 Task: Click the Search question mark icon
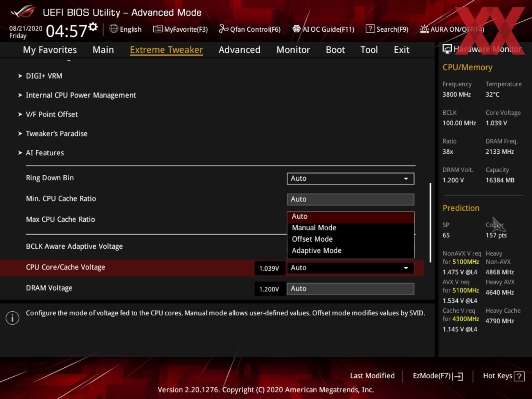click(370, 29)
